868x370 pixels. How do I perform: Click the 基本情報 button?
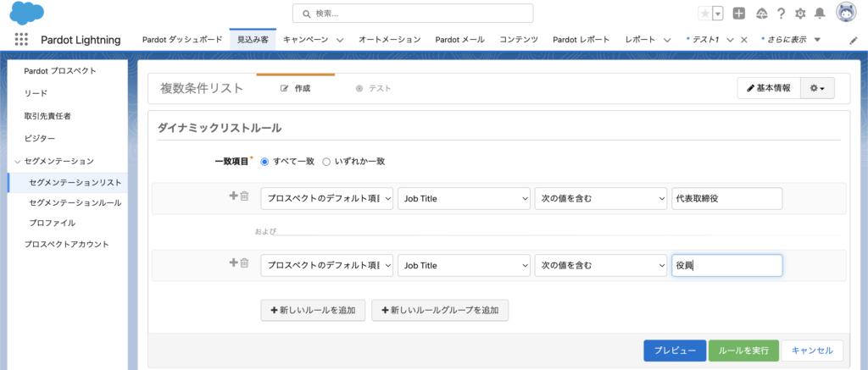pyautogui.click(x=769, y=89)
